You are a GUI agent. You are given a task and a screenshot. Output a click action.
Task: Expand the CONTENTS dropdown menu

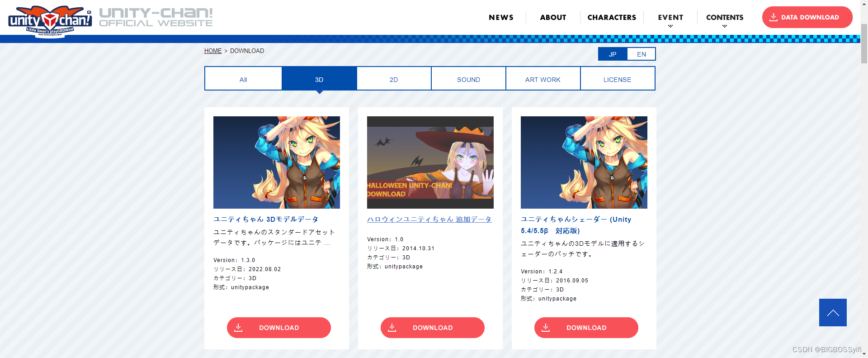pos(725,18)
